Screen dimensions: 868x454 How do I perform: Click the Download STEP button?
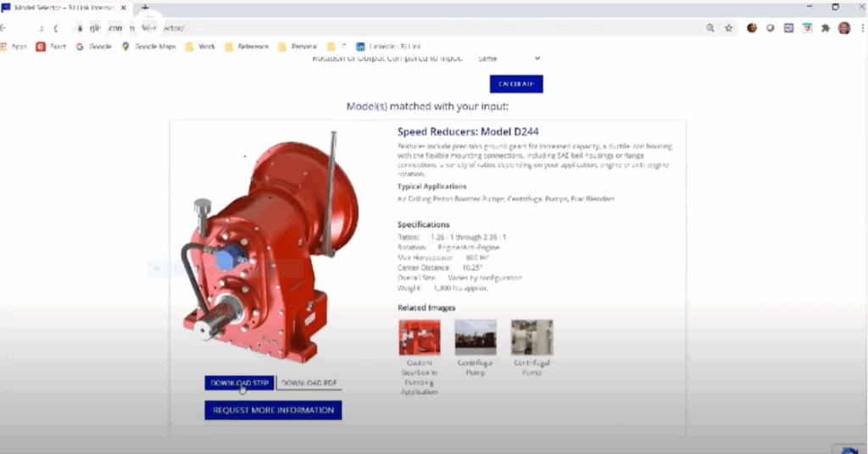239,383
